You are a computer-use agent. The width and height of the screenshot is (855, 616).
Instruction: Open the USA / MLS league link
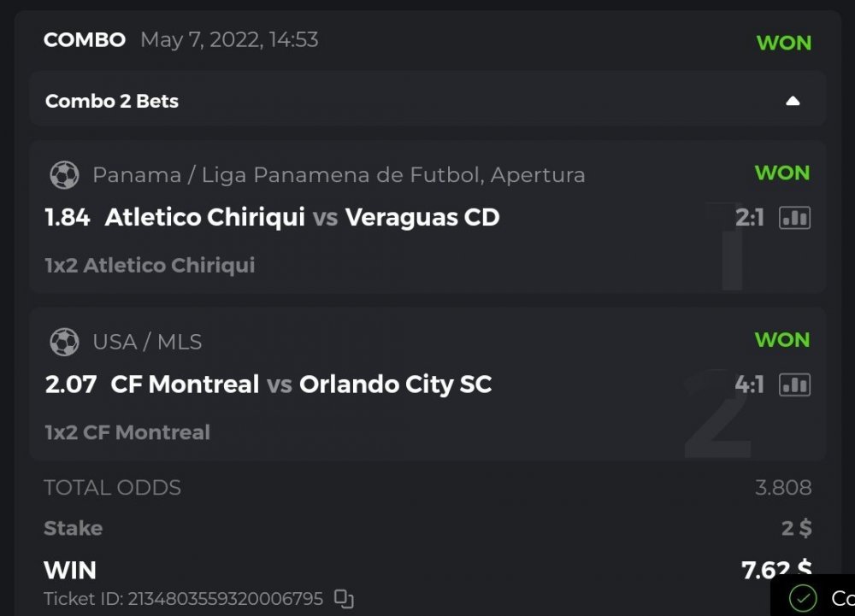click(147, 343)
